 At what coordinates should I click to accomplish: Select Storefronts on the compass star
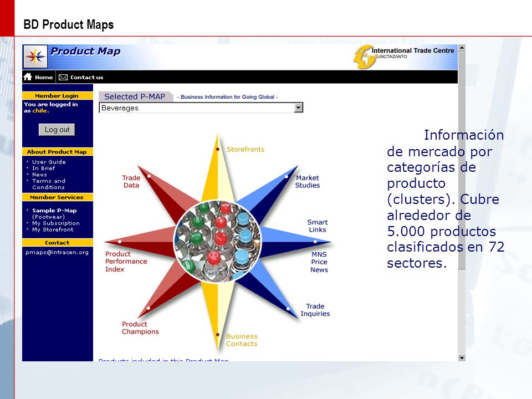pyautogui.click(x=245, y=149)
